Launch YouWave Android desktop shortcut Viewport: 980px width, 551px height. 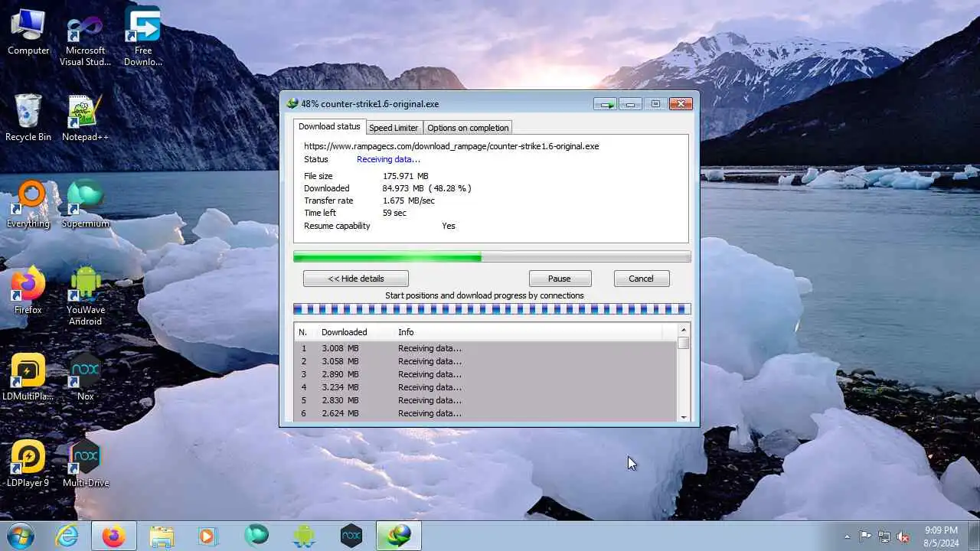pyautogui.click(x=85, y=296)
